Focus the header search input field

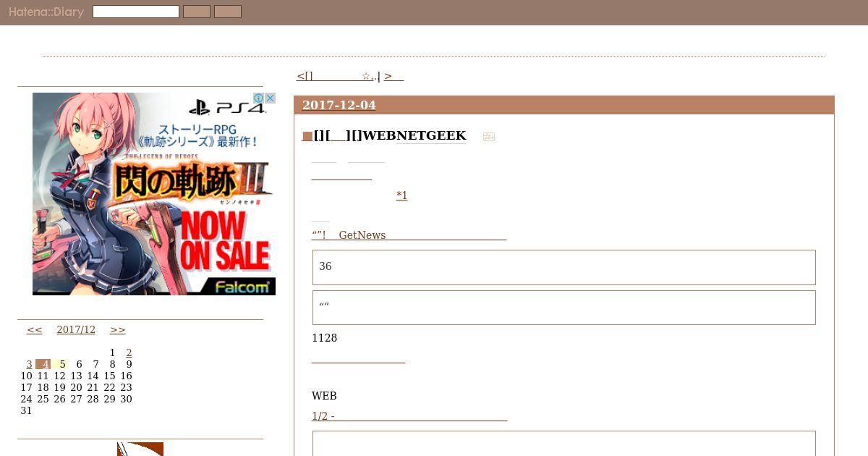click(136, 12)
